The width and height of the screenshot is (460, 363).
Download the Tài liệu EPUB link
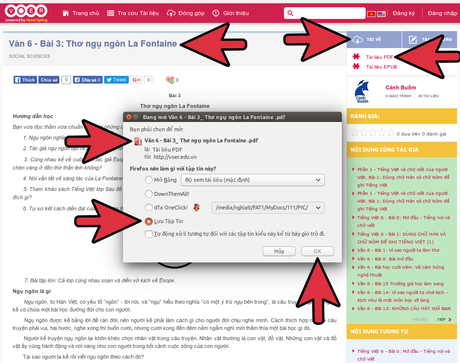(x=381, y=67)
